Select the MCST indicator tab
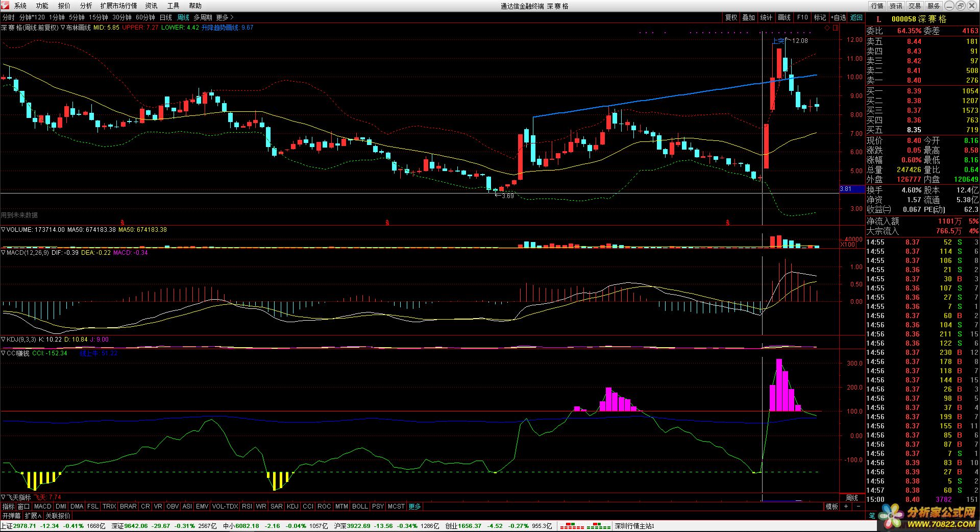The height and width of the screenshot is (532, 980). click(x=396, y=506)
